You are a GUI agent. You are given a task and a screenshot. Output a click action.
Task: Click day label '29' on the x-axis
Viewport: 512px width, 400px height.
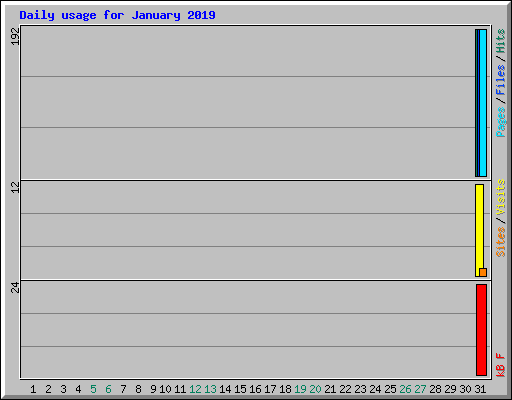point(450,389)
